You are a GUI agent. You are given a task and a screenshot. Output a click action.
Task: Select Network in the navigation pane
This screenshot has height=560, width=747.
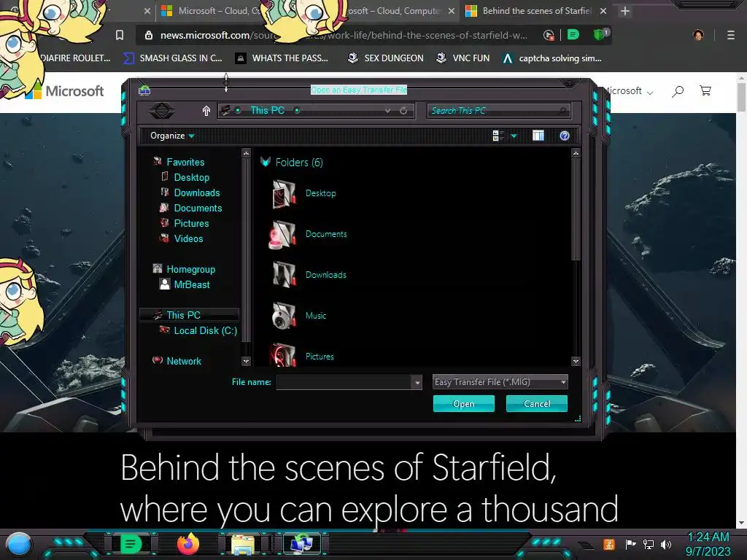(x=184, y=361)
